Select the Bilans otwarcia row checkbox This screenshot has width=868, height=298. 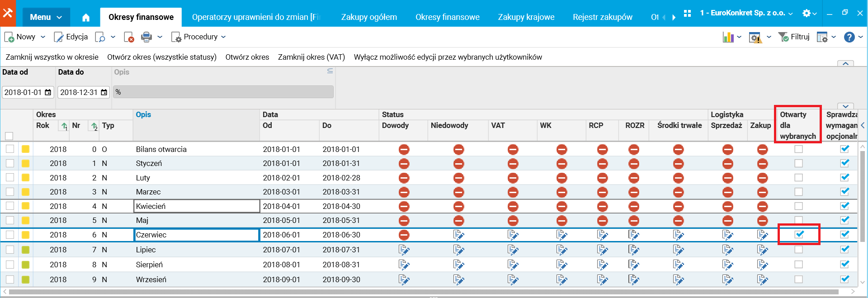(x=10, y=149)
